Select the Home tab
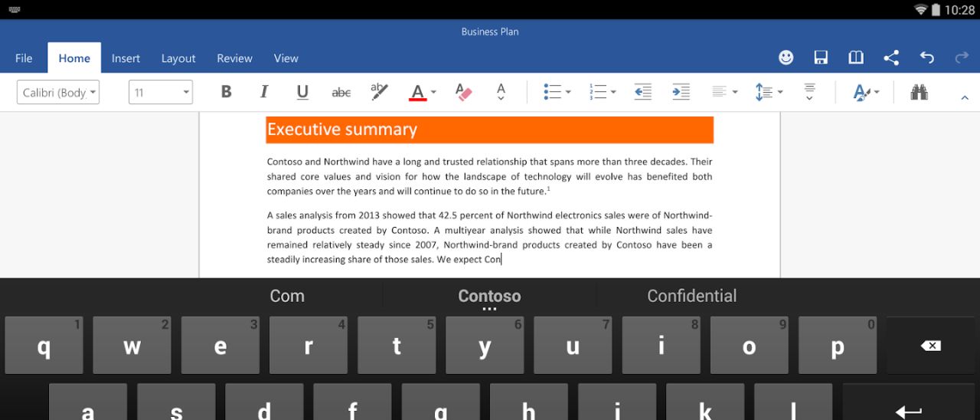 coord(74,58)
